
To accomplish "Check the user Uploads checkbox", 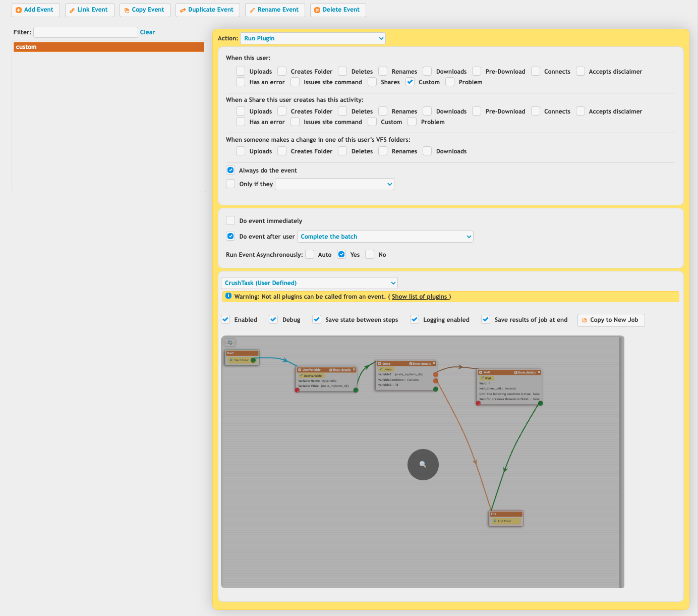I will pyautogui.click(x=241, y=71).
